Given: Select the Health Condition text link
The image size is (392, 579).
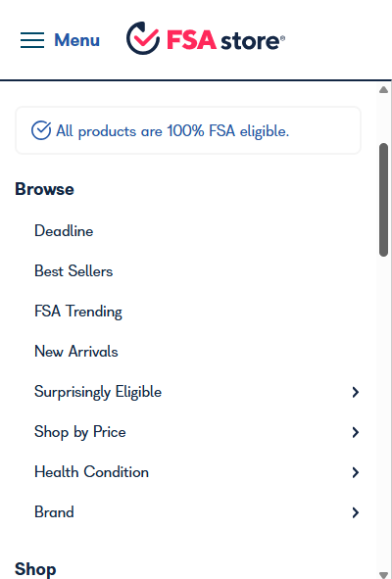Looking at the screenshot, I should 91,472.
